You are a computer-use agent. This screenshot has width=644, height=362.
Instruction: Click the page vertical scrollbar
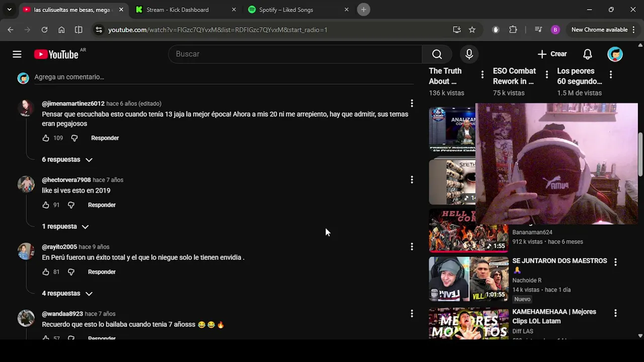(x=640, y=154)
